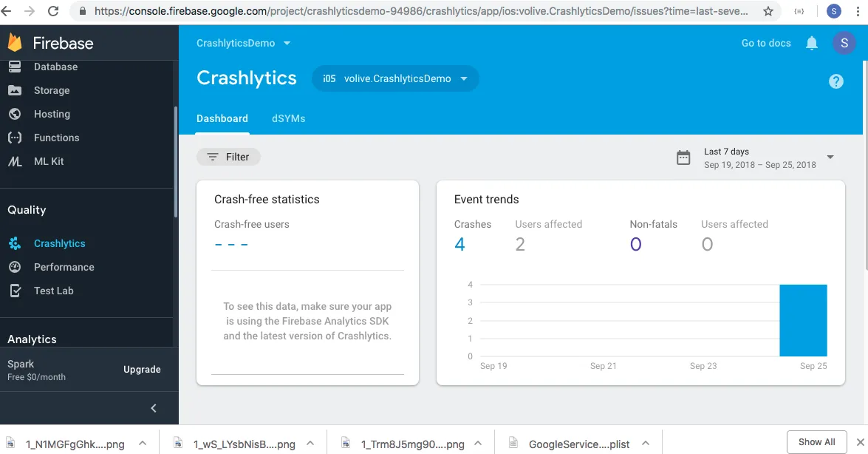The width and height of the screenshot is (868, 454).
Task: Open the notifications bell
Action: pyautogui.click(x=812, y=43)
